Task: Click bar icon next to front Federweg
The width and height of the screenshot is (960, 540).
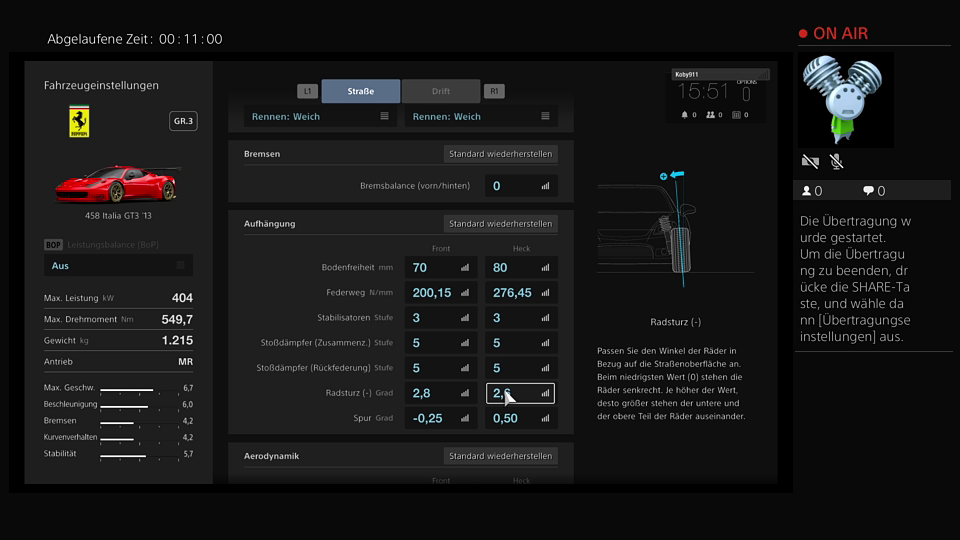Action: pyautogui.click(x=465, y=293)
